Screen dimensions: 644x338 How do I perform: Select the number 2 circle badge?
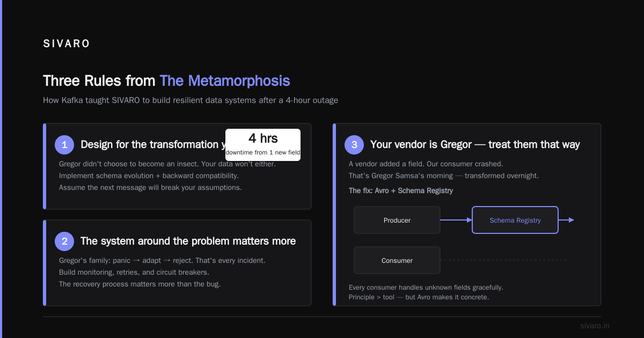[x=64, y=241]
